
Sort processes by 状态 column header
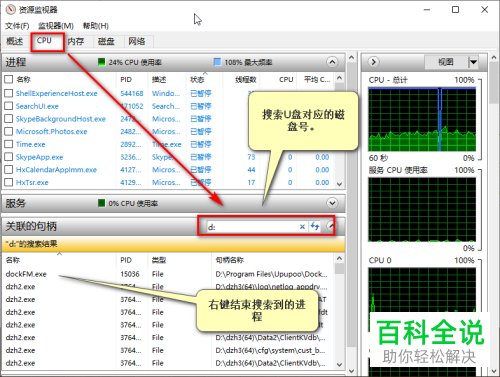tap(197, 80)
